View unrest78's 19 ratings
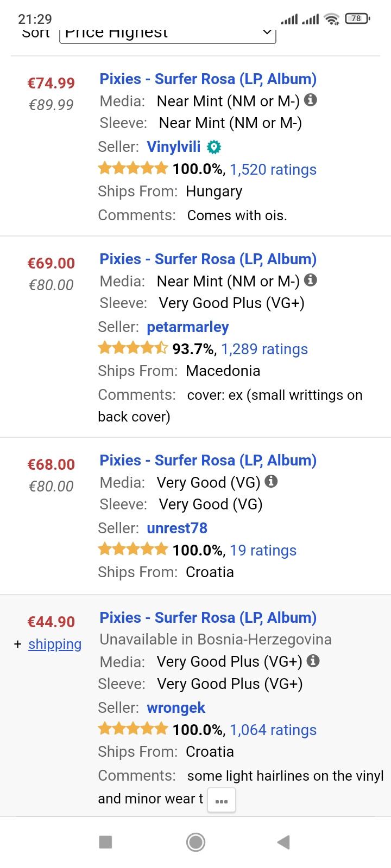Viewport: 391px width, 868px height. pyautogui.click(x=263, y=550)
